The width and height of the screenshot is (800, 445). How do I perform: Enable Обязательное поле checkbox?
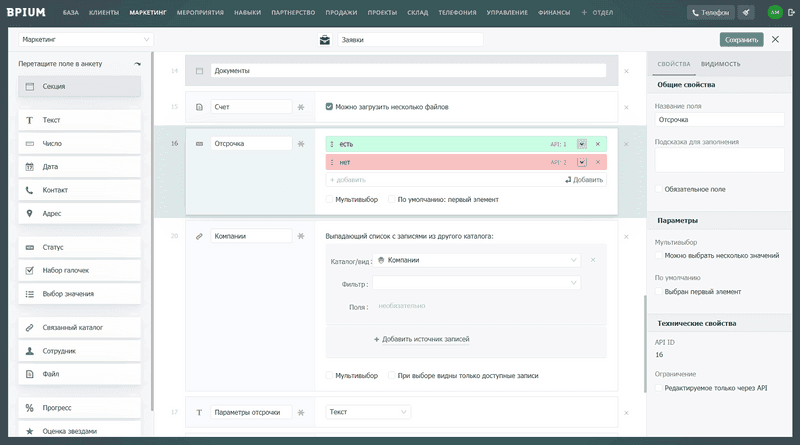659,189
